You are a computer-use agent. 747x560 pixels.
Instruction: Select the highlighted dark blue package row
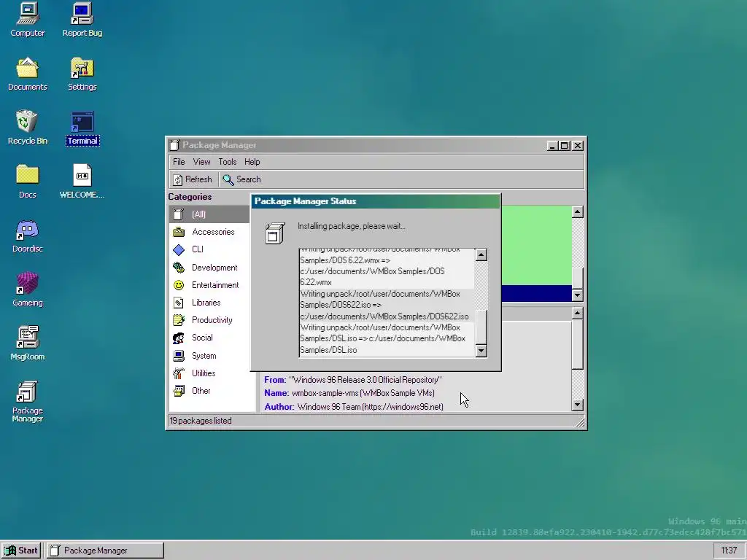click(536, 293)
